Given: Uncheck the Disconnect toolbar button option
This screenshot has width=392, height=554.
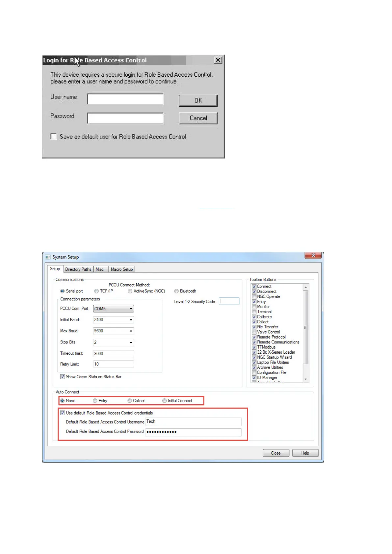Looking at the screenshot, I should click(254, 291).
